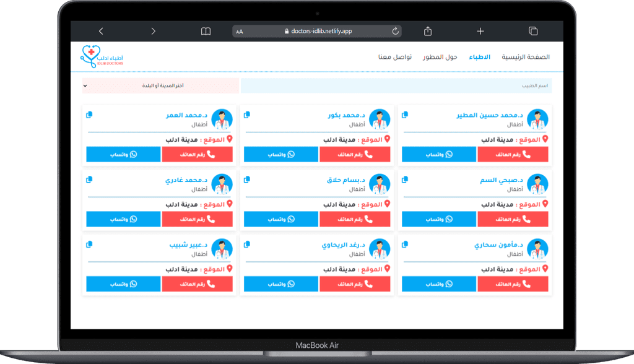
Task: Select the الاطباء menu item
Action: 480,57
